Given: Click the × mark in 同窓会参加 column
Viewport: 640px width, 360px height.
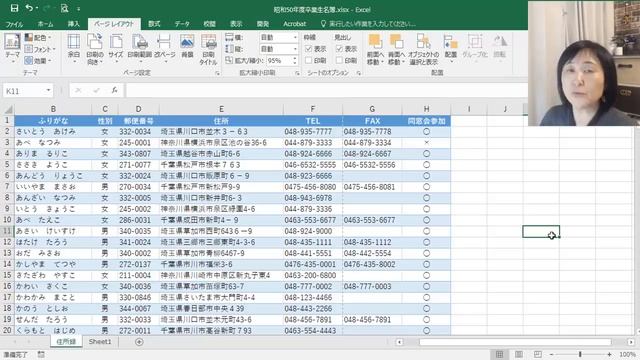Looking at the screenshot, I should point(427,143).
